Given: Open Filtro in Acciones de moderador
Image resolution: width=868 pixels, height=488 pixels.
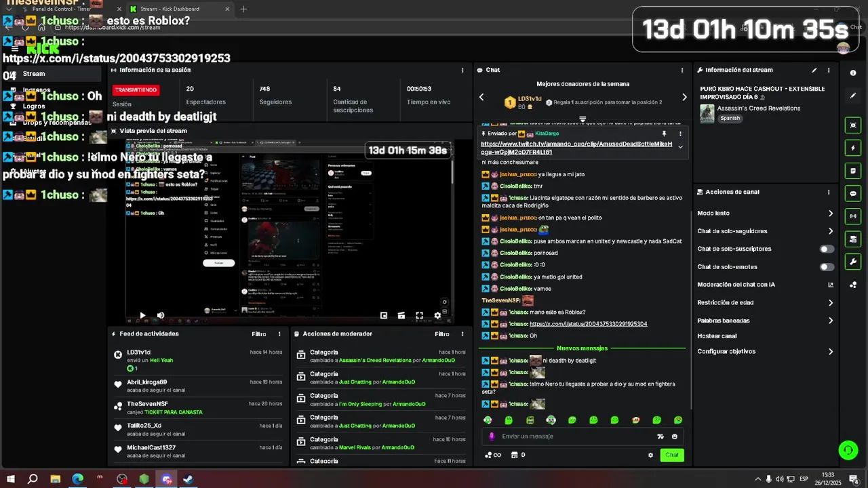Looking at the screenshot, I should coord(442,334).
